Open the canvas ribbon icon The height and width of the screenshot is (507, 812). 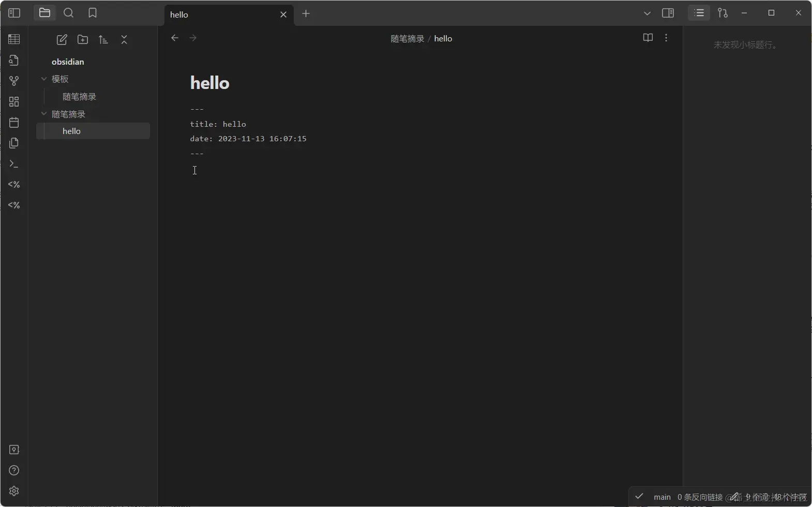point(14,101)
